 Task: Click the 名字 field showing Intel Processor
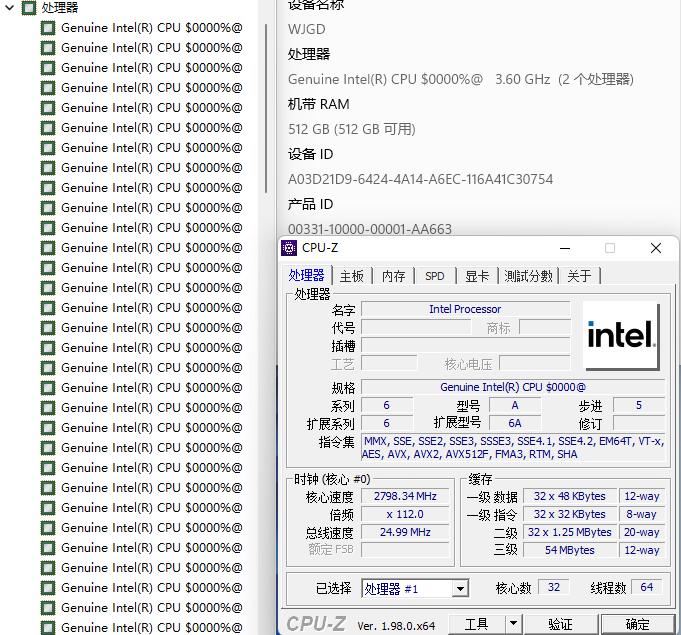(x=465, y=309)
